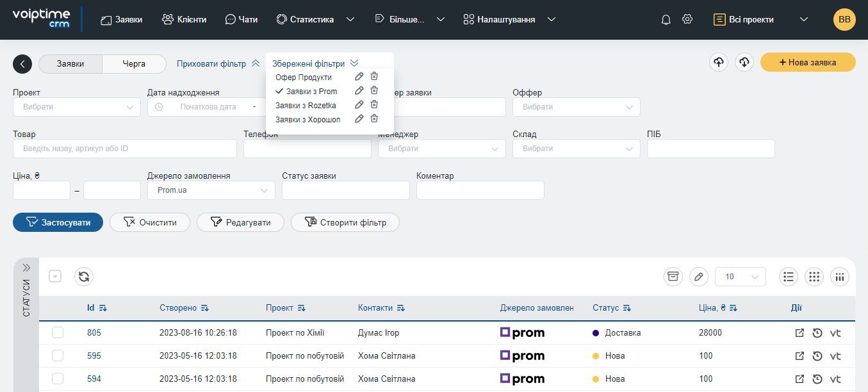The width and height of the screenshot is (868, 392).
Task: Click the Застосувати button
Action: point(58,222)
